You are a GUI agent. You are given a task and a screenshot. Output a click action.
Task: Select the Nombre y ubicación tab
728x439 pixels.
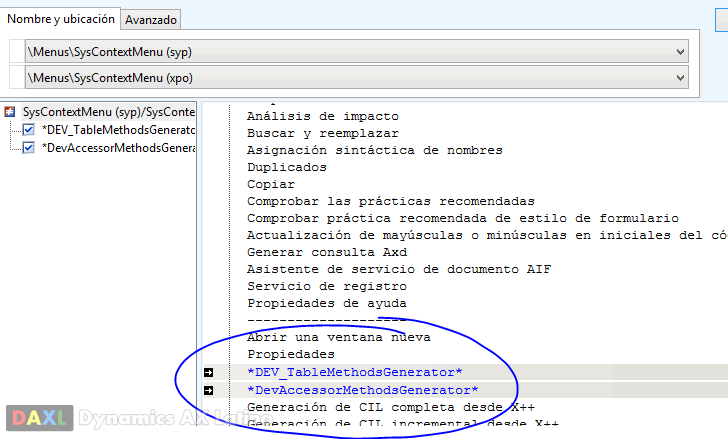(60, 18)
